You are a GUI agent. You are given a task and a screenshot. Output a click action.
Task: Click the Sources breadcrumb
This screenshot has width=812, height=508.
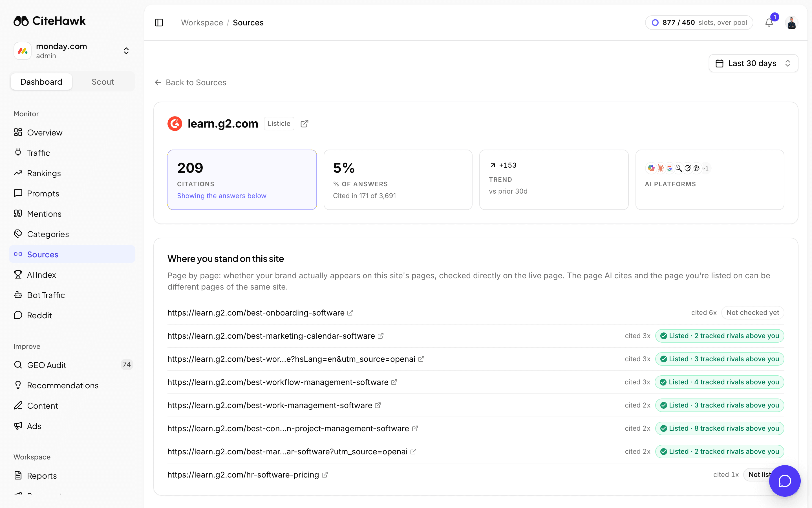[248, 23]
